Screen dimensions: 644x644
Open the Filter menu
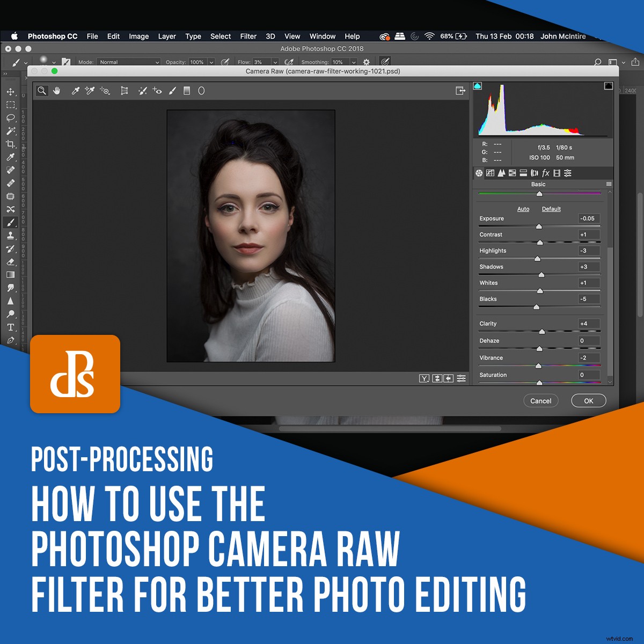pyautogui.click(x=248, y=36)
